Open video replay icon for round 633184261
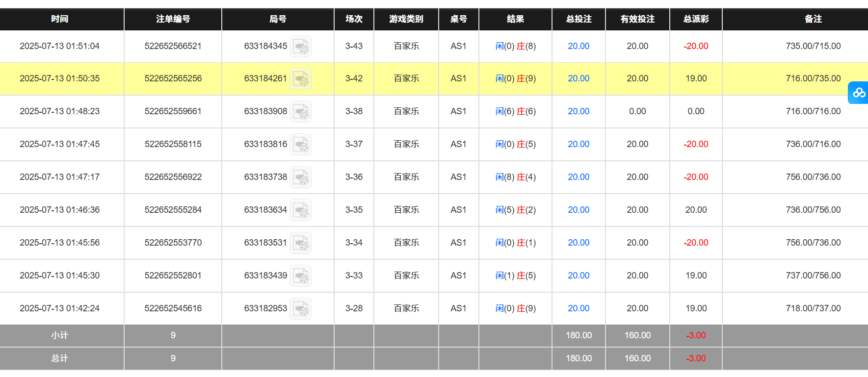The image size is (868, 377). 300,79
